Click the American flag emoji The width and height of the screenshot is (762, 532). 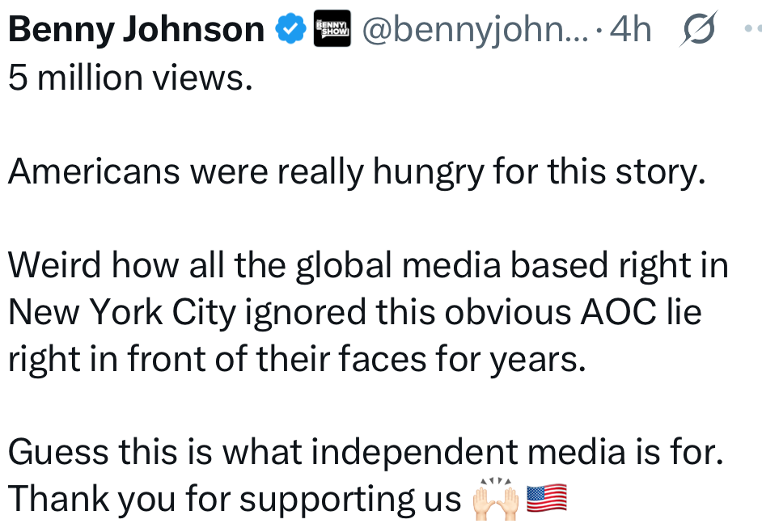coord(547,498)
